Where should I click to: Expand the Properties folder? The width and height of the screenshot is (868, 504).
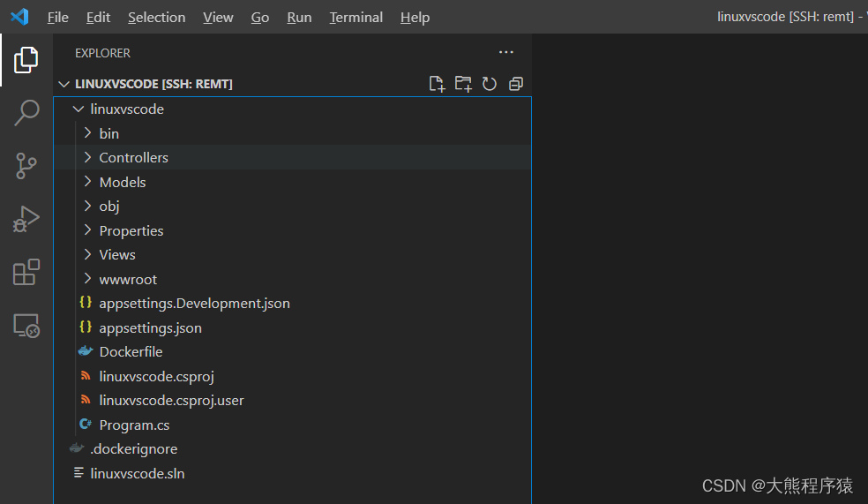pyautogui.click(x=87, y=229)
